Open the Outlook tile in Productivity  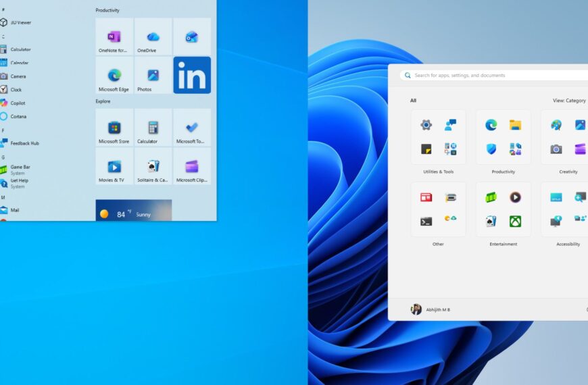coord(192,36)
